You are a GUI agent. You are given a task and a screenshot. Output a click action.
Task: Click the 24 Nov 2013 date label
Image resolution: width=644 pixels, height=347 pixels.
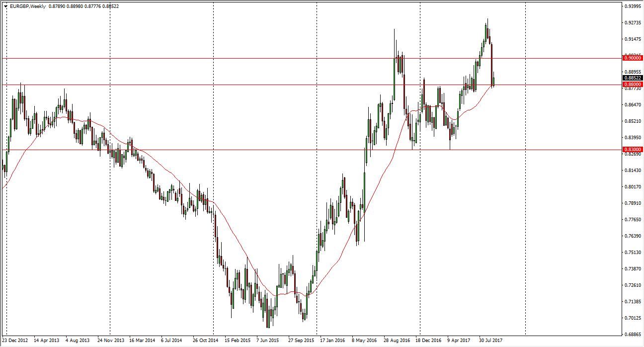110,341
